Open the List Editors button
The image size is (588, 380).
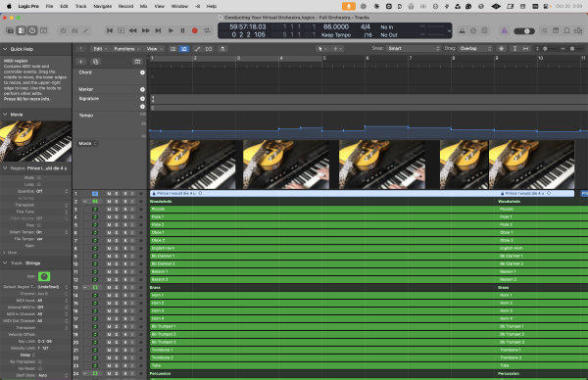pyautogui.click(x=544, y=30)
